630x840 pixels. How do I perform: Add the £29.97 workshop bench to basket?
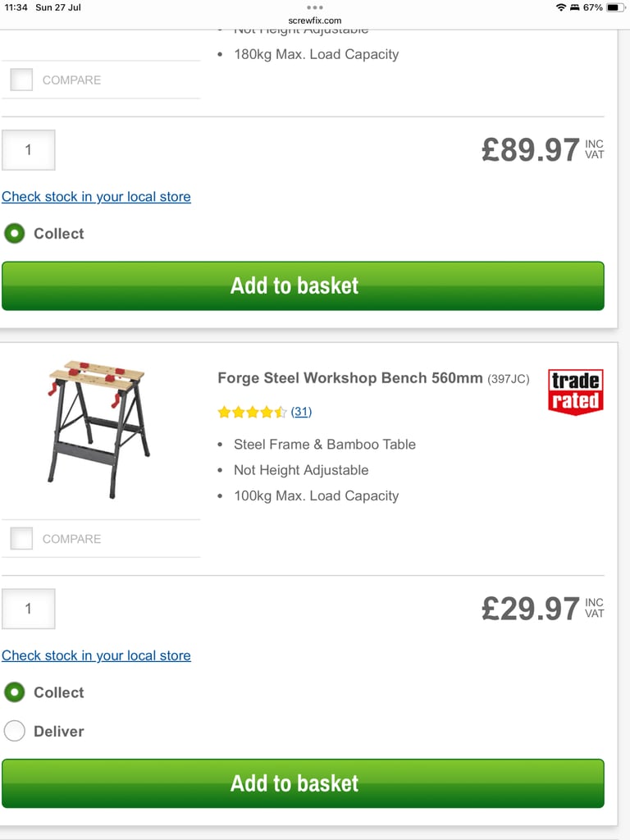[x=304, y=783]
